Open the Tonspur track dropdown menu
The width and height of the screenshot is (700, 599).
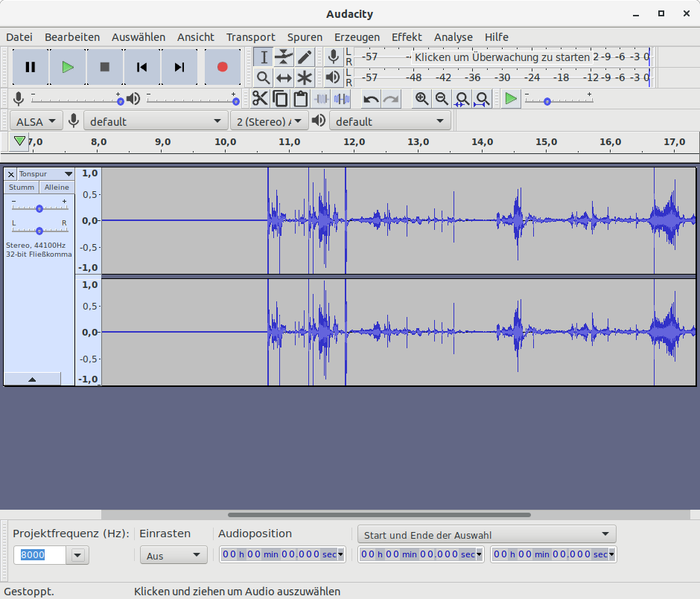pos(45,174)
